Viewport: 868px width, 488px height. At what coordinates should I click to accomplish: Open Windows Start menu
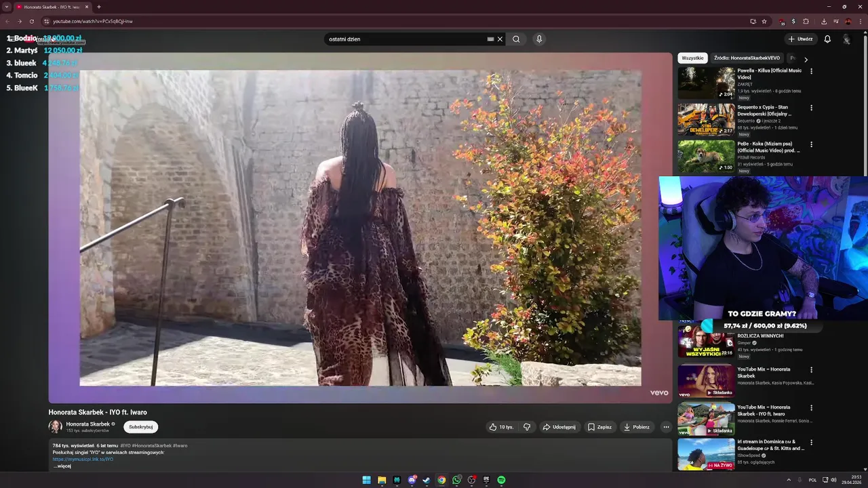(367, 480)
